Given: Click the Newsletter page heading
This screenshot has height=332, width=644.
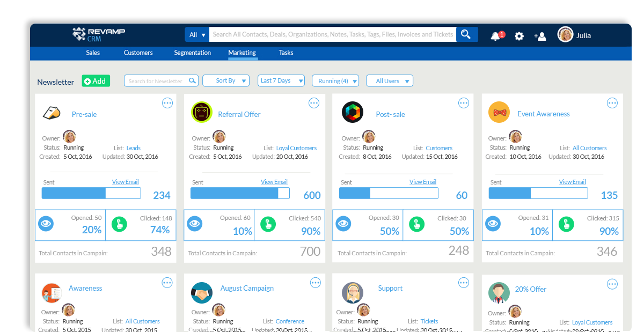Looking at the screenshot, I should (x=56, y=82).
